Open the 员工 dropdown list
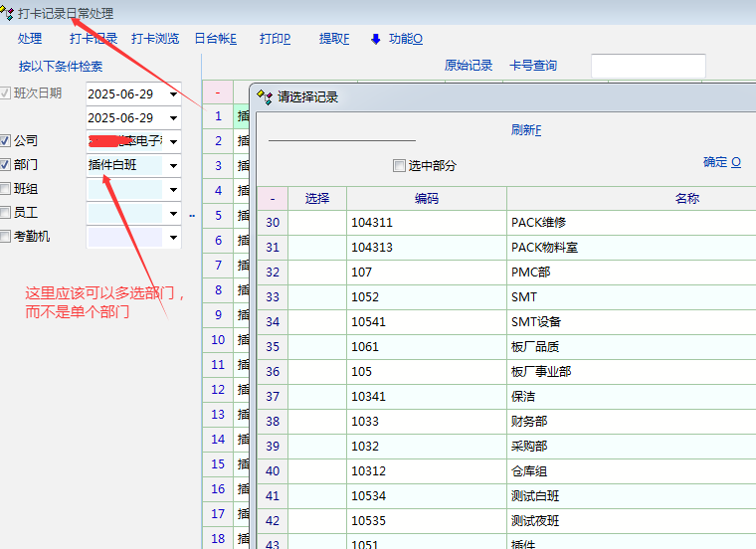Viewport: 756px width, 549px height. [173, 214]
